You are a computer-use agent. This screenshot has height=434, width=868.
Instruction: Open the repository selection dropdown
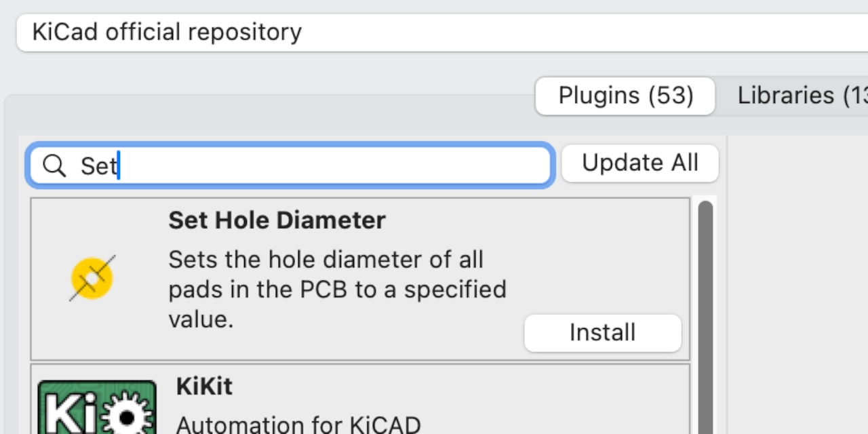pyautogui.click(x=434, y=32)
